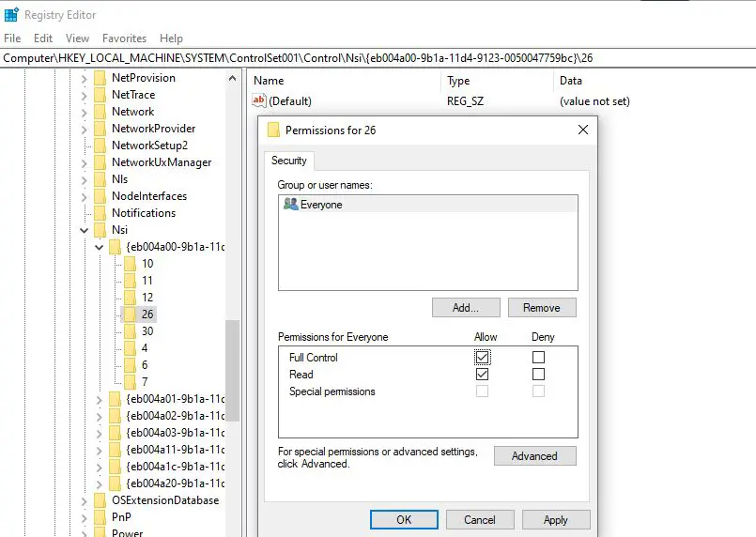The height and width of the screenshot is (537, 756).
Task: Click the Remove button
Action: click(542, 308)
